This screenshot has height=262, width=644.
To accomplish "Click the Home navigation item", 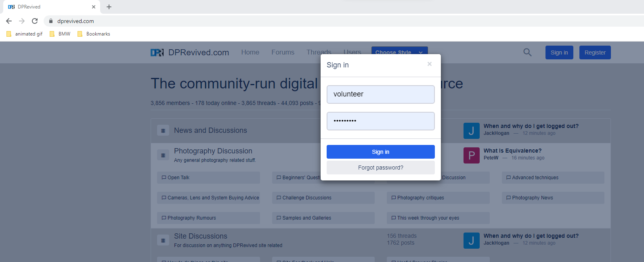I will click(250, 52).
